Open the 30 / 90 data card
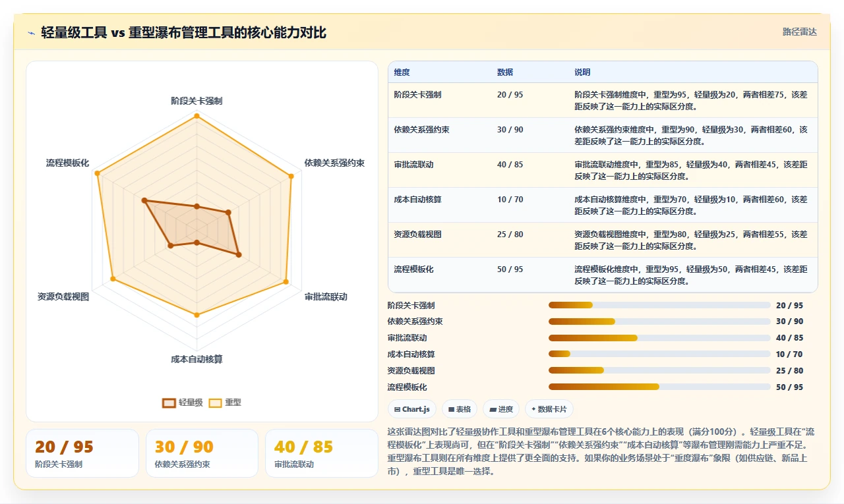The image size is (844, 504). tap(202, 453)
